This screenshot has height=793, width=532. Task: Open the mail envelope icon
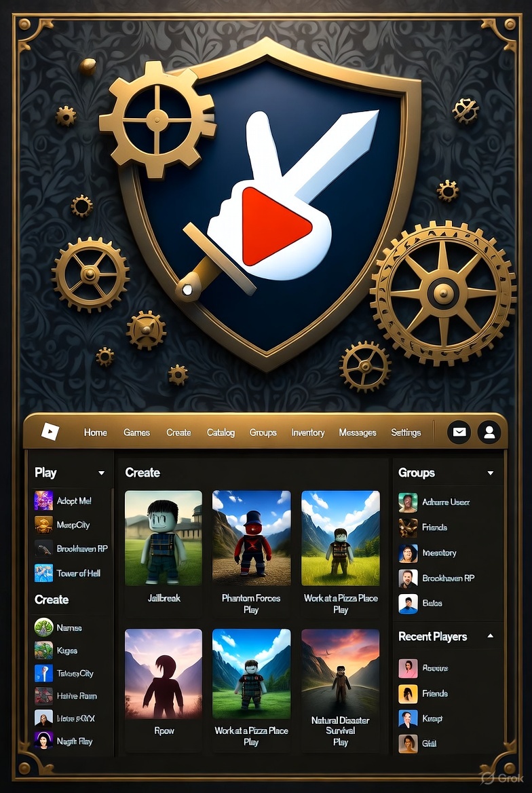pos(459,432)
